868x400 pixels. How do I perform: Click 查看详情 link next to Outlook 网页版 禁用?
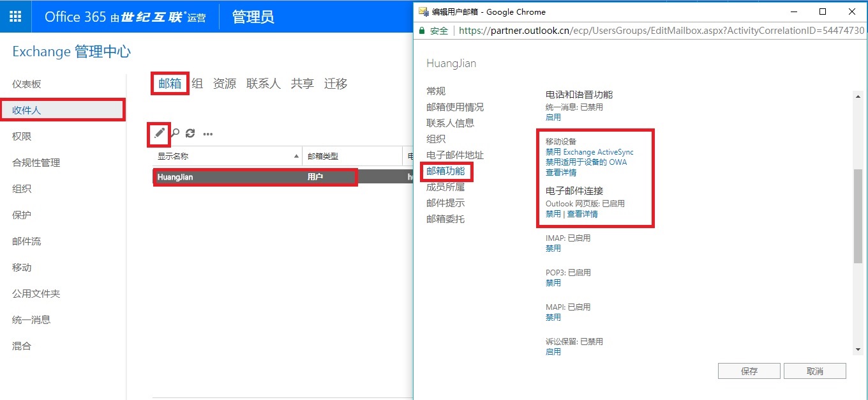click(x=583, y=214)
